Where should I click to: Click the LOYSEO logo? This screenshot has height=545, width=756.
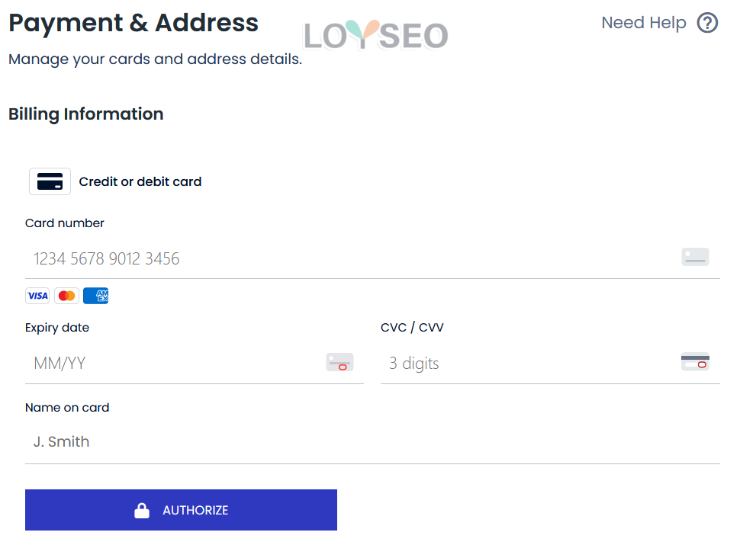pos(375,34)
